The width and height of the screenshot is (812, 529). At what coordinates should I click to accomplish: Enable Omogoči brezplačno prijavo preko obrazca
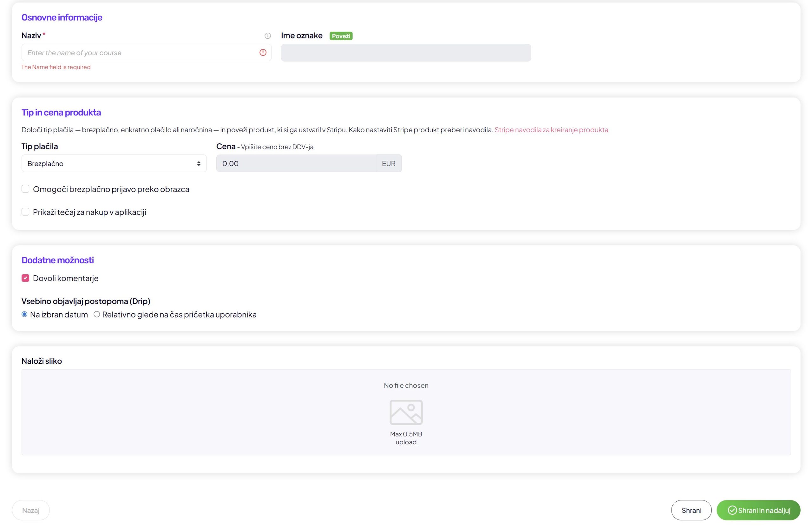click(26, 189)
